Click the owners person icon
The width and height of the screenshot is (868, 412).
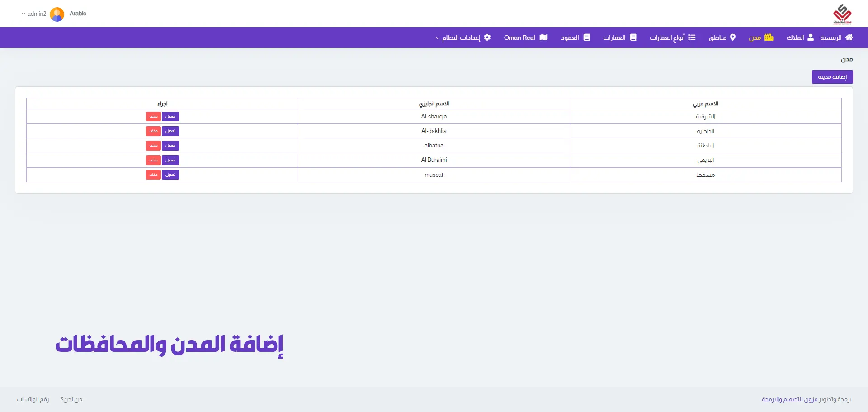[811, 38]
